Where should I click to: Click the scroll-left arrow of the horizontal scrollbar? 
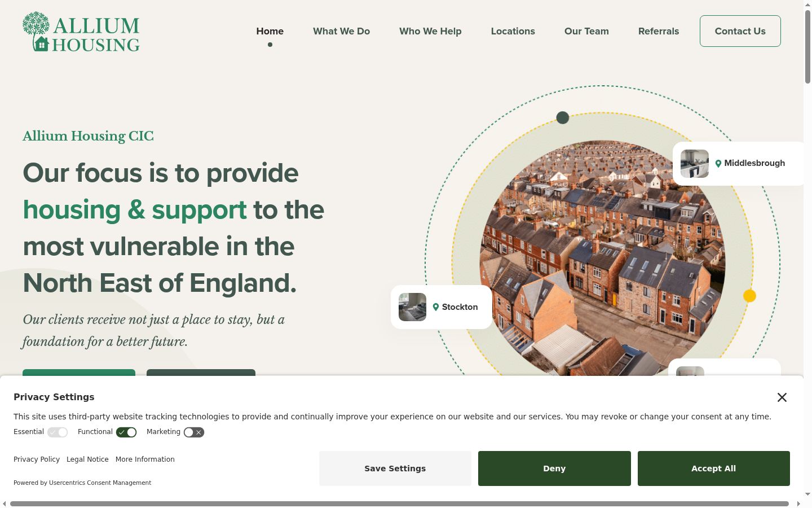point(5,503)
